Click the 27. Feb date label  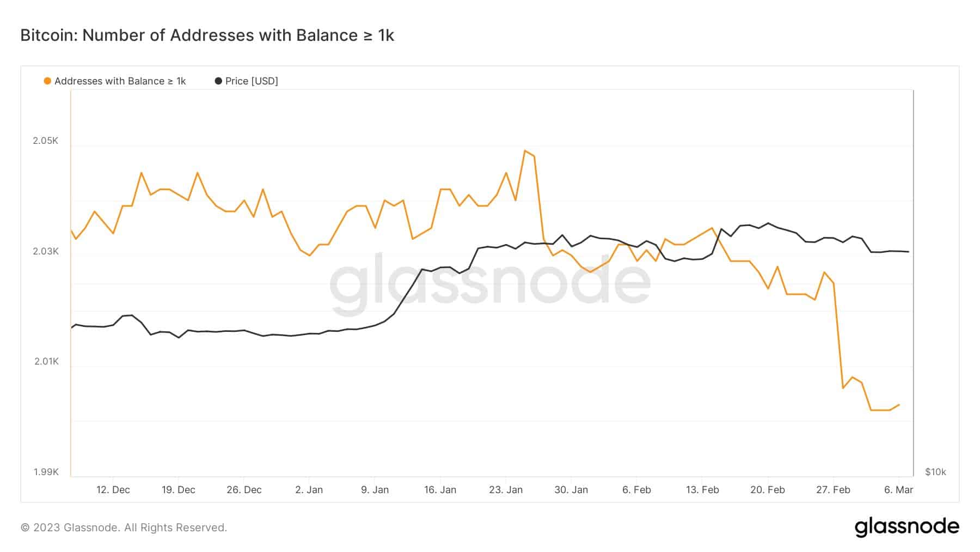point(833,490)
